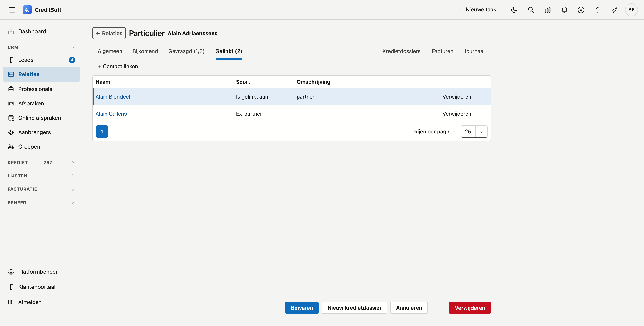Go back via the Relaties button
This screenshot has height=326, width=644.
click(x=109, y=33)
